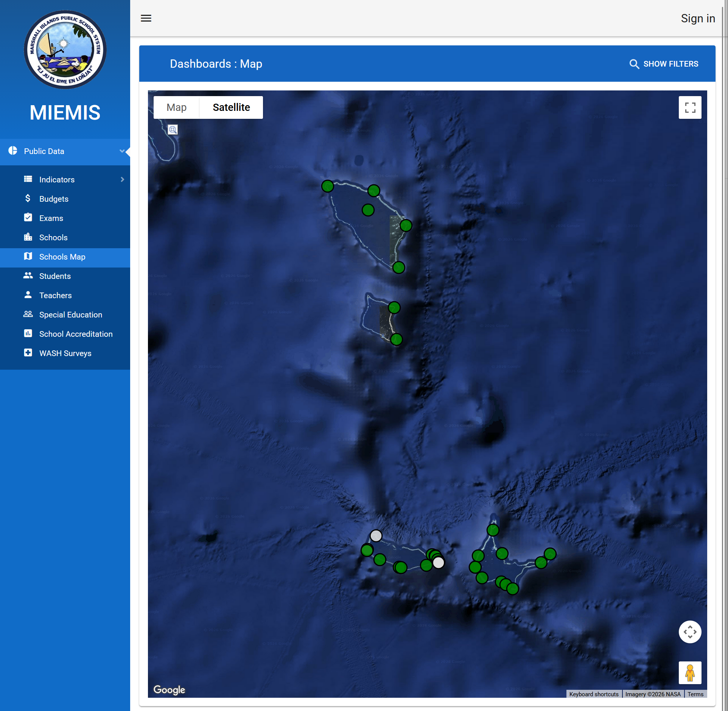Click the zoom box icon on the map
The image size is (728, 711).
pyautogui.click(x=173, y=130)
